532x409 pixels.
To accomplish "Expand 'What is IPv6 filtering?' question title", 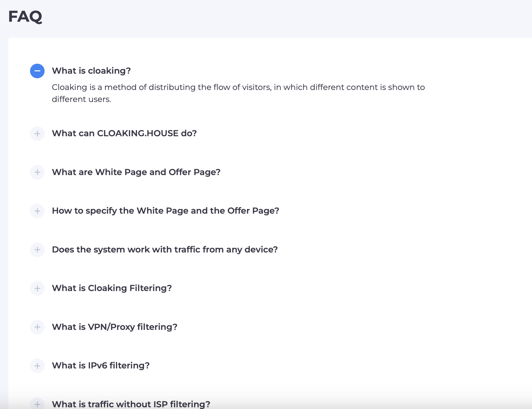I will 101,366.
